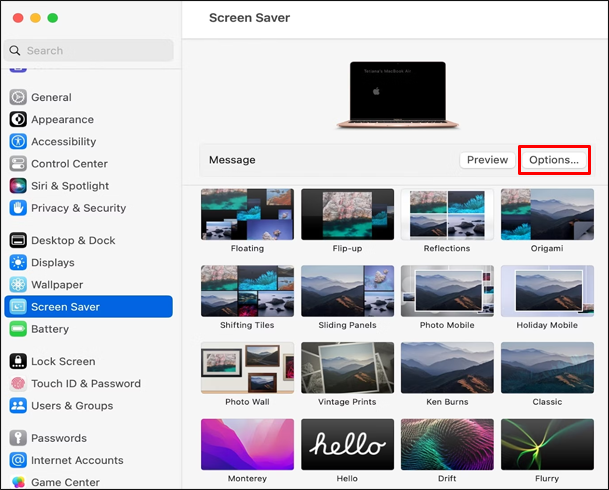Click the Desktop & Dock icon
This screenshot has height=490, width=609.
click(x=18, y=240)
